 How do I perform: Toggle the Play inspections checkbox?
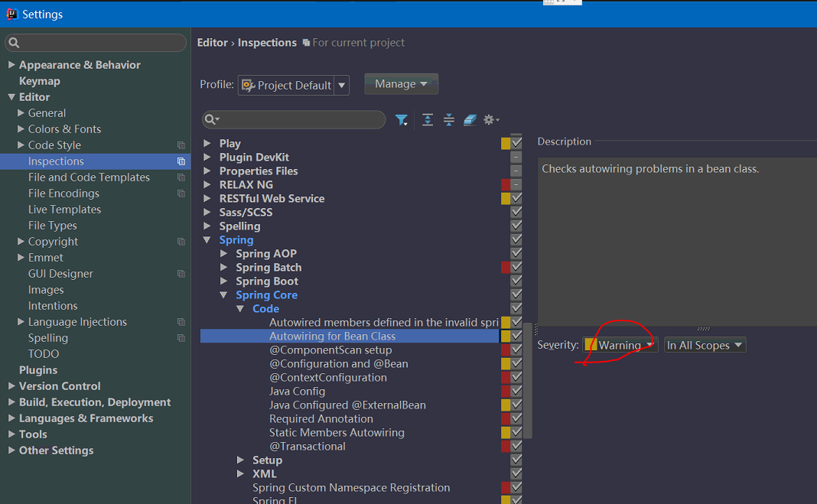pyautogui.click(x=516, y=143)
